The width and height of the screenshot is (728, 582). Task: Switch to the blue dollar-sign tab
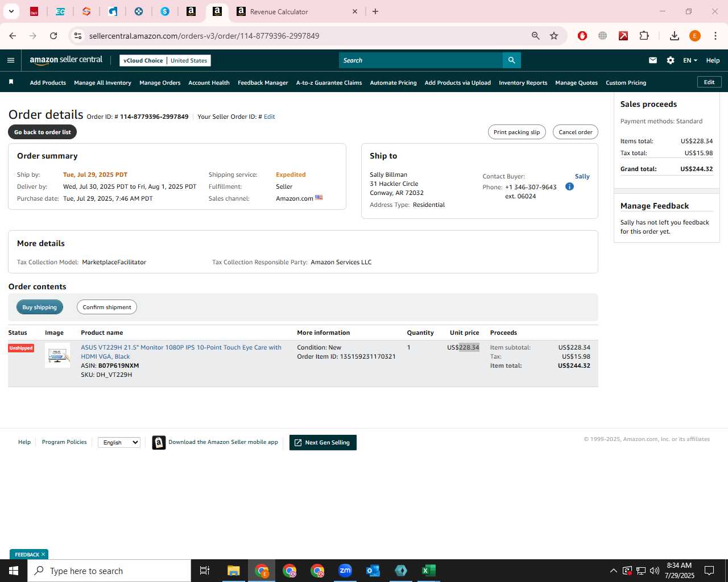[x=165, y=11]
